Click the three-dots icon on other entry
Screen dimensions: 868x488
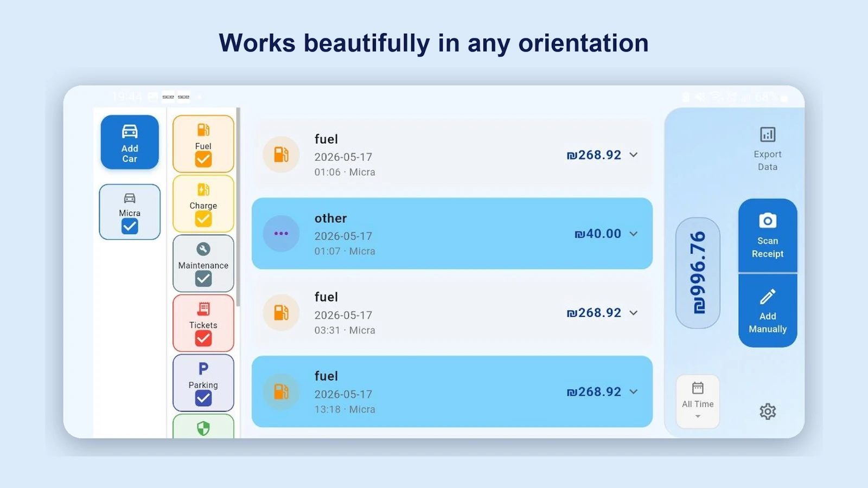281,234
